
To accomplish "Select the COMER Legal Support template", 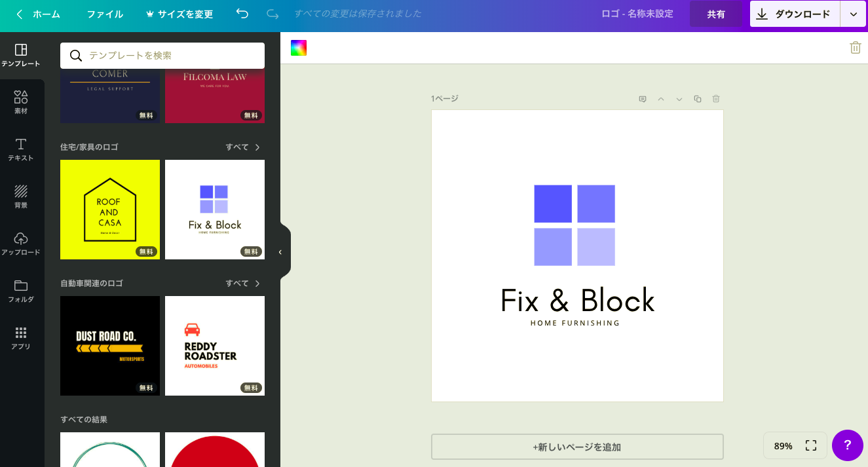I will pos(110,94).
